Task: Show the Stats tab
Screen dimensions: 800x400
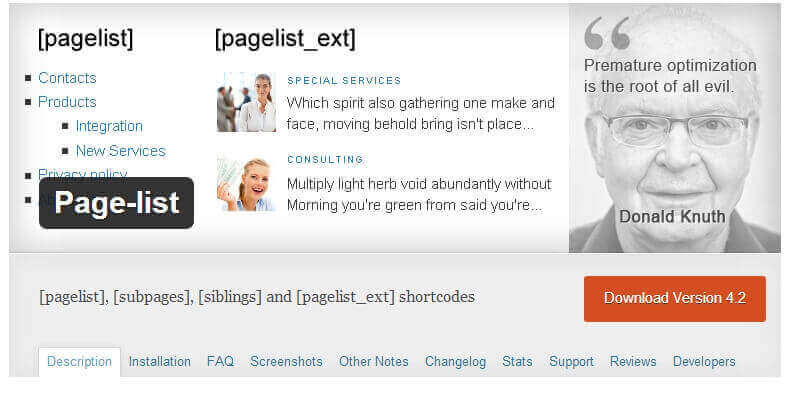Action: [x=517, y=361]
